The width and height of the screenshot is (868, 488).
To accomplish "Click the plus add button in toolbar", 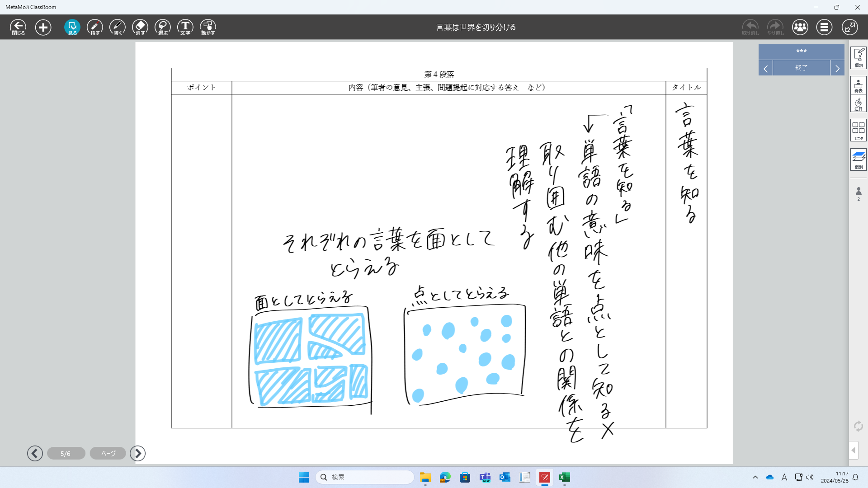I will pos(43,27).
